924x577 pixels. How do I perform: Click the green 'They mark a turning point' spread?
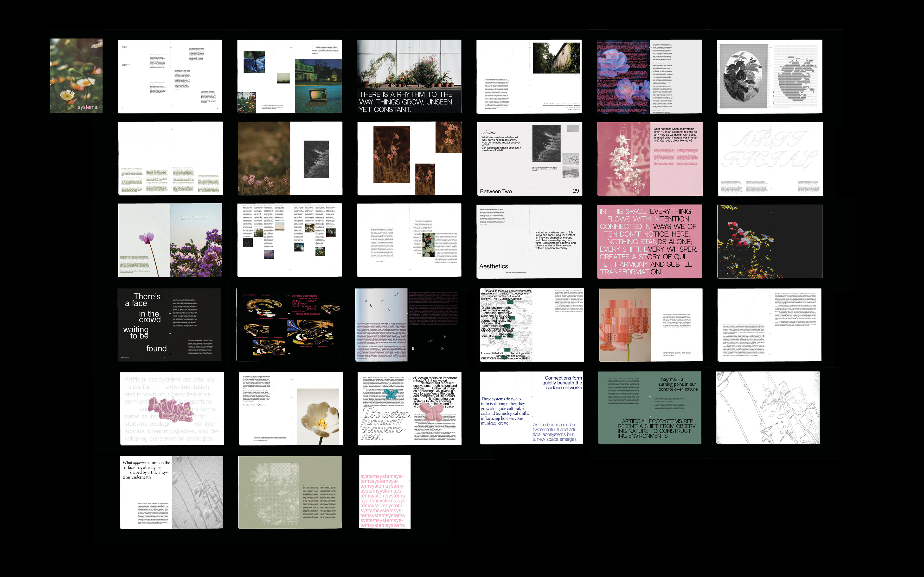point(649,408)
